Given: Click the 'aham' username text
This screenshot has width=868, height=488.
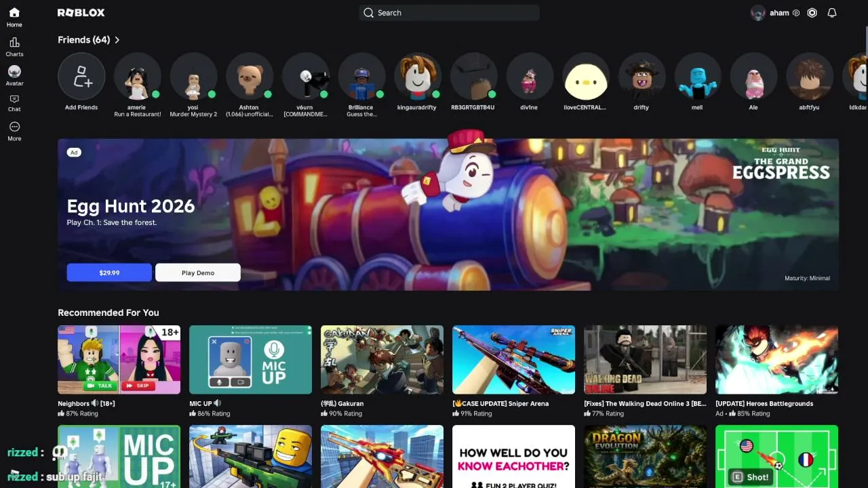Looking at the screenshot, I should point(779,13).
